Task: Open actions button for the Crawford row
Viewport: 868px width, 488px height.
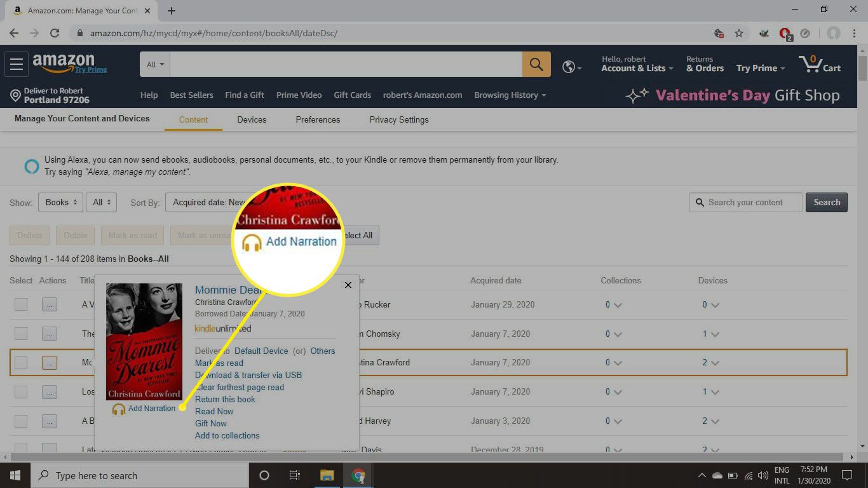Action: (x=50, y=363)
